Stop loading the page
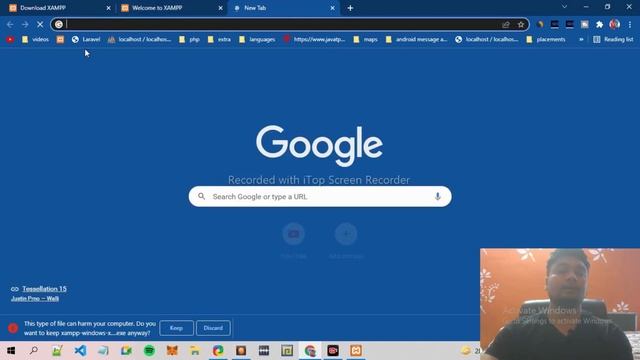Viewport: 640px width, 360px height. pos(40,24)
